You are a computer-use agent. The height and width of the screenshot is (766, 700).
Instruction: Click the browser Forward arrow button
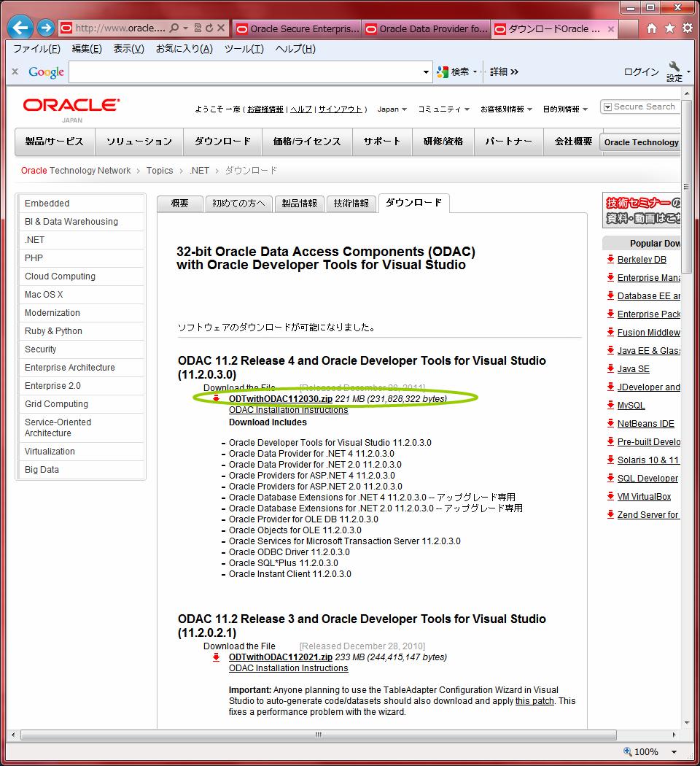point(45,28)
